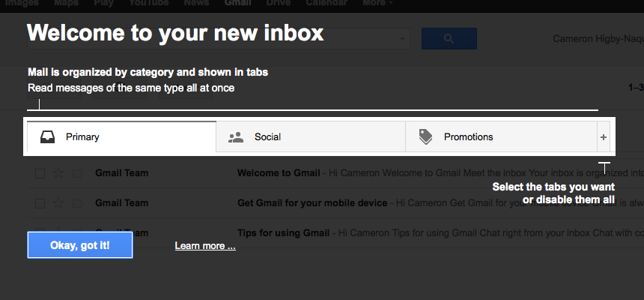This screenshot has width=644, height=300.
Task: Click the Primary tab inbox icon
Action: click(x=48, y=136)
